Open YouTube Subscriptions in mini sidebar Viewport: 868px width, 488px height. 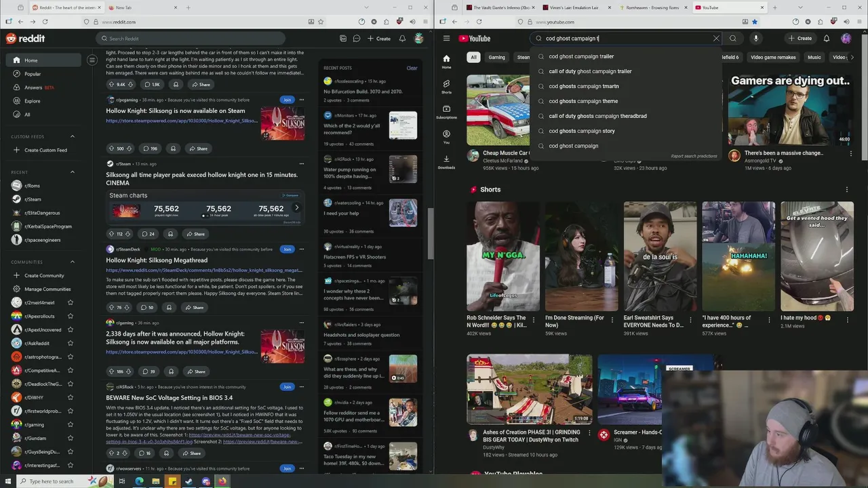click(x=446, y=112)
